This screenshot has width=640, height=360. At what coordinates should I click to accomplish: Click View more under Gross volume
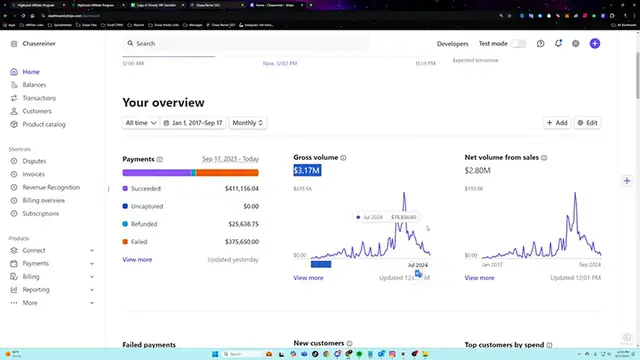(x=308, y=278)
